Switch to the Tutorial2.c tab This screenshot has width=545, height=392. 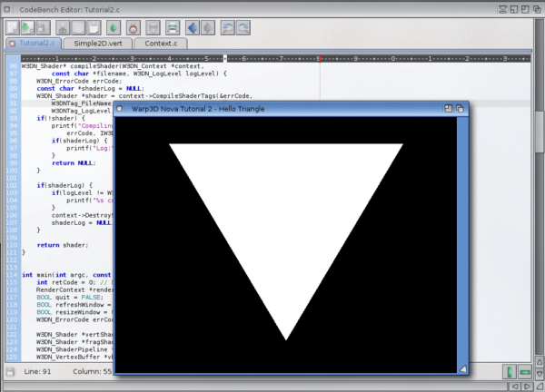[x=37, y=43]
